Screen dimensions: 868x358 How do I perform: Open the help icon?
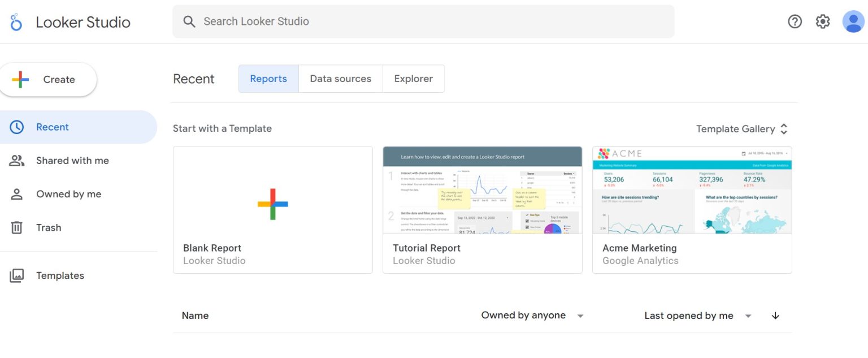point(795,21)
